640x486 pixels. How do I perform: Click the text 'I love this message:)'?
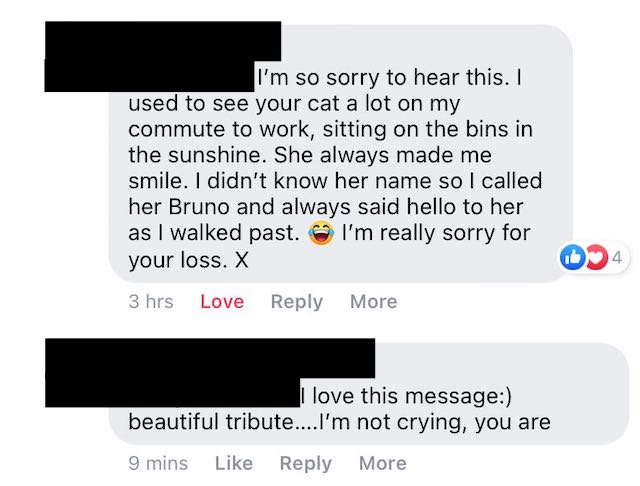(x=406, y=396)
